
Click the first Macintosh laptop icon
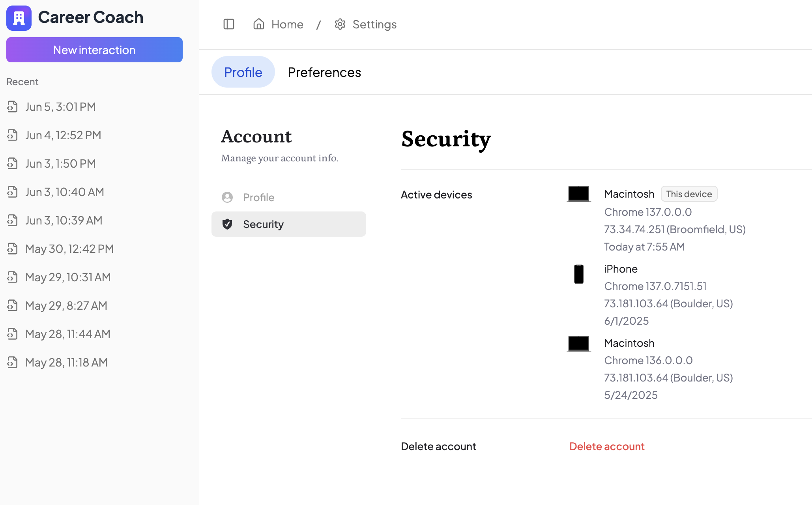[x=578, y=194]
